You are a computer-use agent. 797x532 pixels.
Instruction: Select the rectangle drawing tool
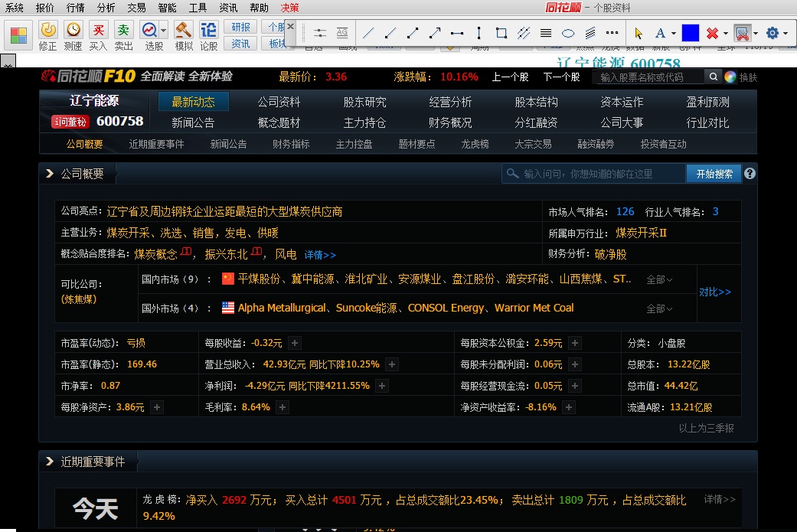tap(501, 34)
